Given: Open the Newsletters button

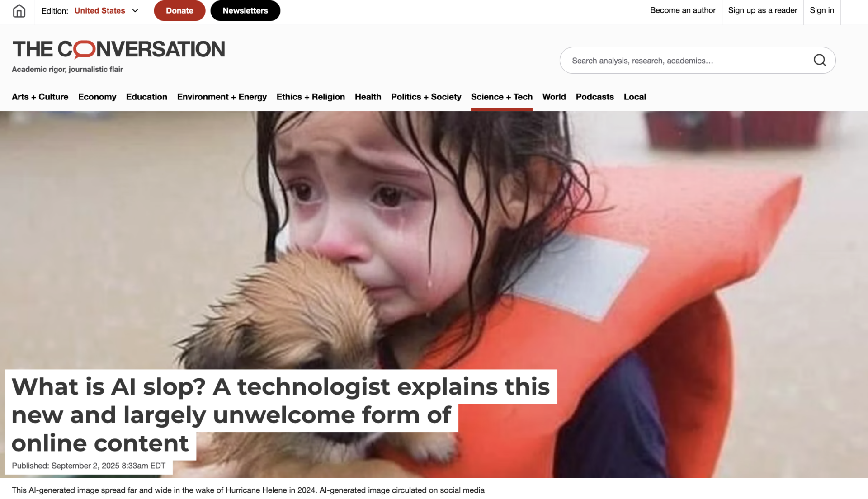Looking at the screenshot, I should point(245,11).
